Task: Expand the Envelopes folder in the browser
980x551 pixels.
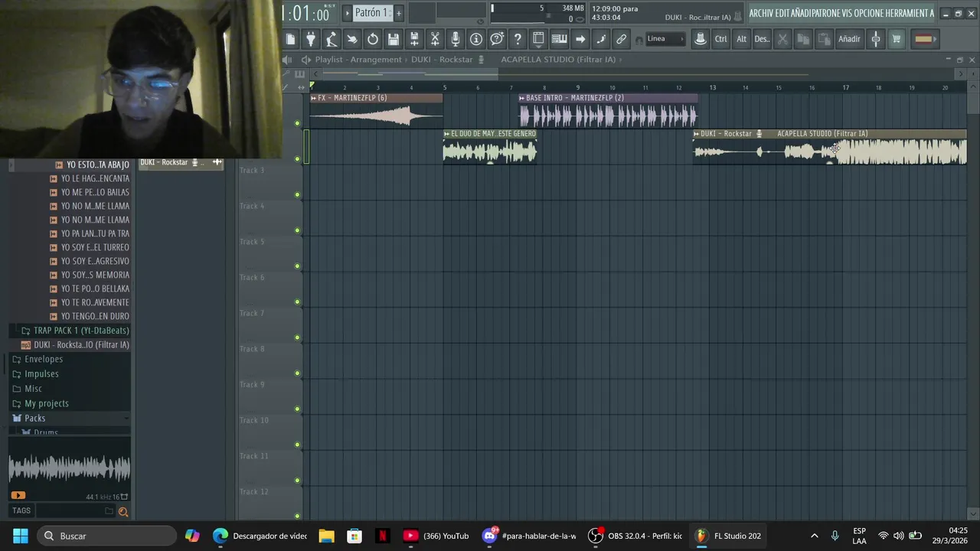Action: click(x=44, y=359)
